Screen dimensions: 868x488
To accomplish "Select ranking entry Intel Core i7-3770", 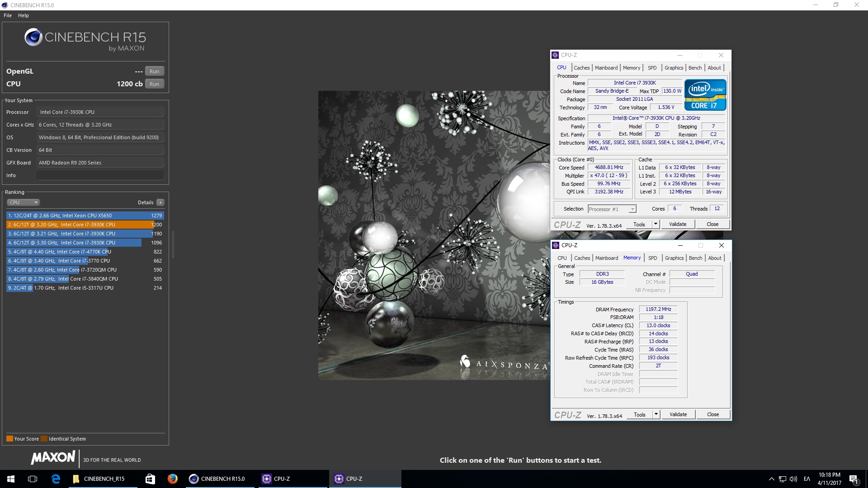I will pyautogui.click(x=85, y=261).
